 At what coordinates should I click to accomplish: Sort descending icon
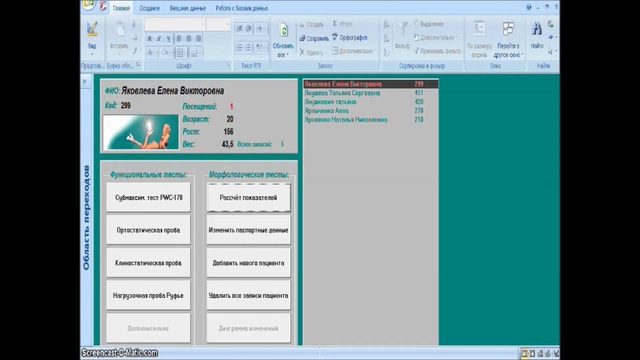click(x=386, y=39)
